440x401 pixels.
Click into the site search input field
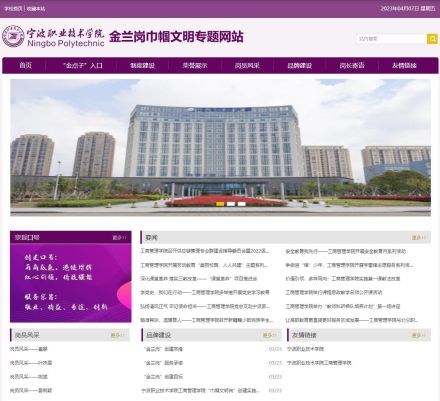392,39
